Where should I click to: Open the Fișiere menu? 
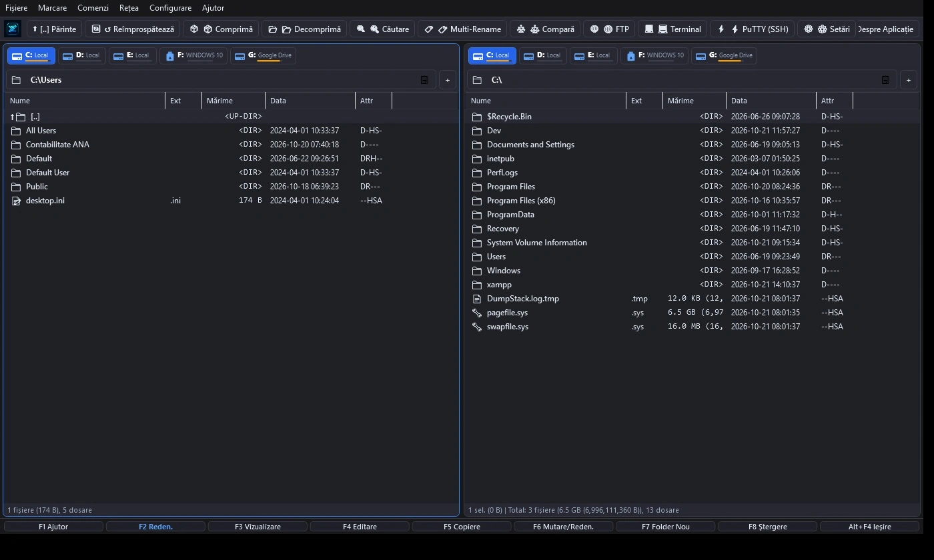16,8
